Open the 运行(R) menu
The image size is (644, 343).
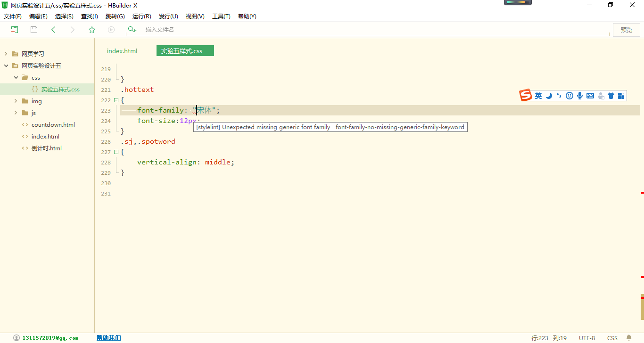pyautogui.click(x=141, y=16)
